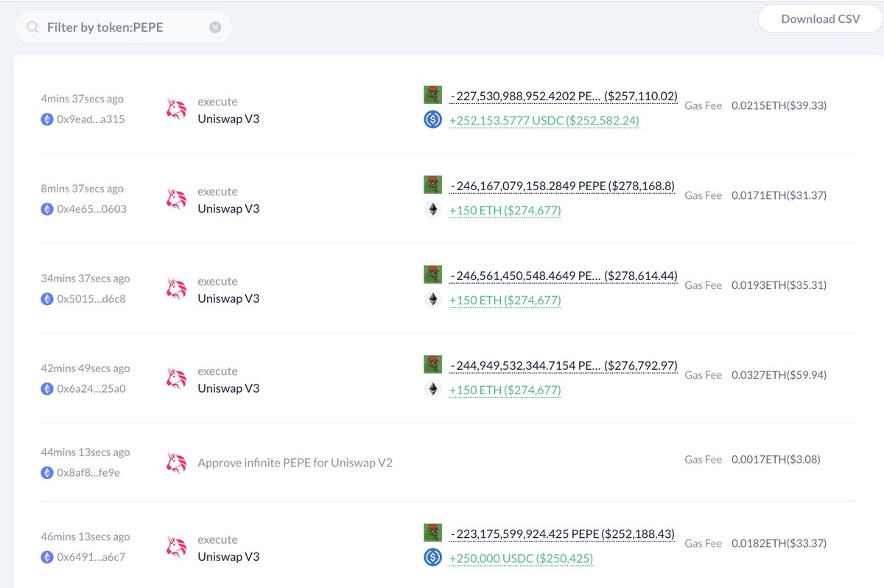Click Uniswap V3 label in 46mins 13secs row
884x588 pixels.
pyautogui.click(x=228, y=556)
